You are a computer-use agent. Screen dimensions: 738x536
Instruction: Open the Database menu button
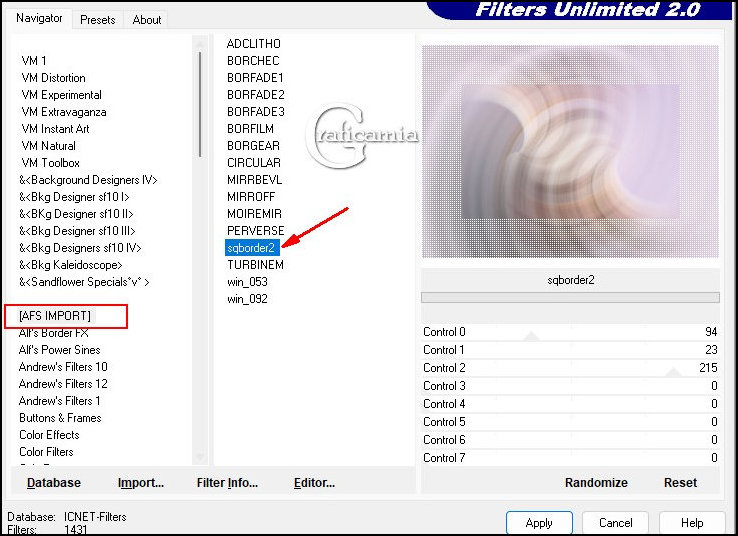click(x=54, y=482)
